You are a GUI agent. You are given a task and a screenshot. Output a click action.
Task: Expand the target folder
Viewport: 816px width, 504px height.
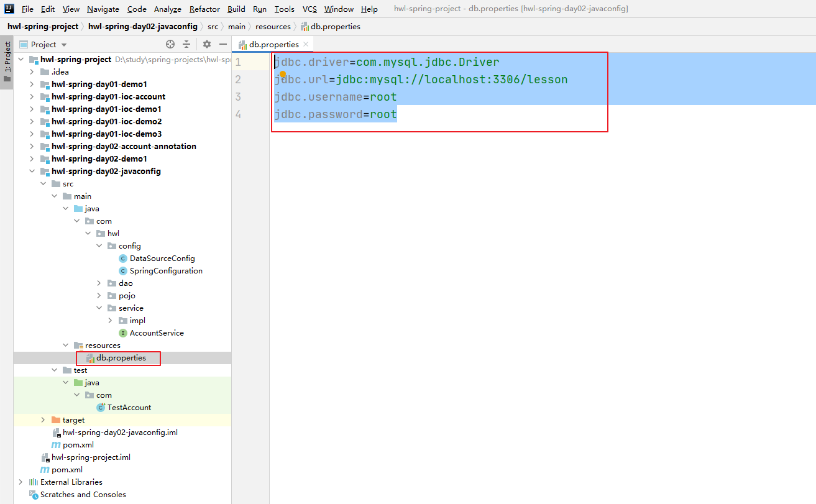coord(44,420)
